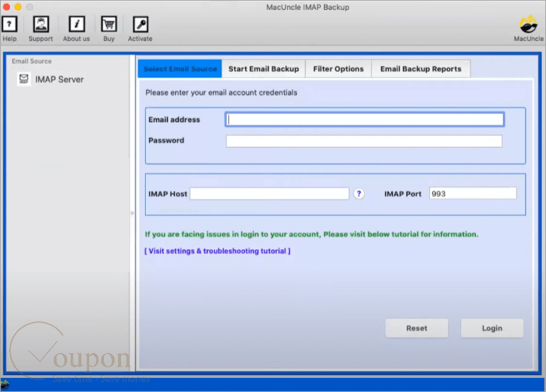
Task: Minimize the window with yellow button
Action: click(18, 6)
